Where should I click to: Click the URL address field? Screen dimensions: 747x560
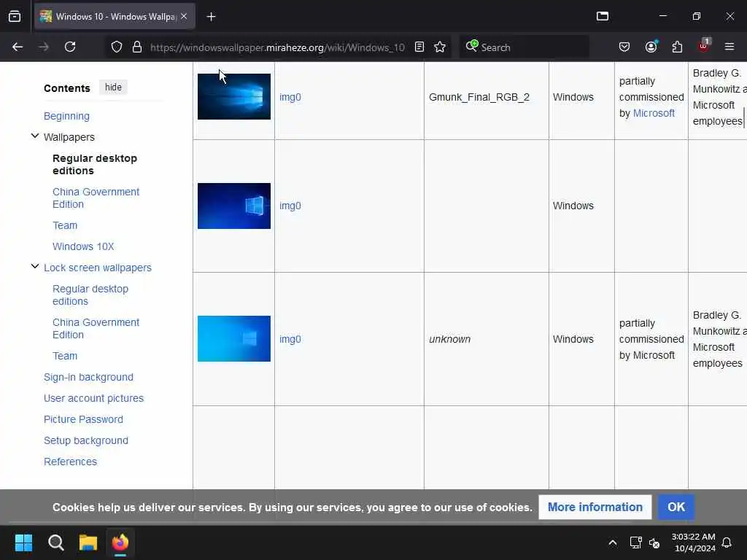pyautogui.click(x=276, y=47)
